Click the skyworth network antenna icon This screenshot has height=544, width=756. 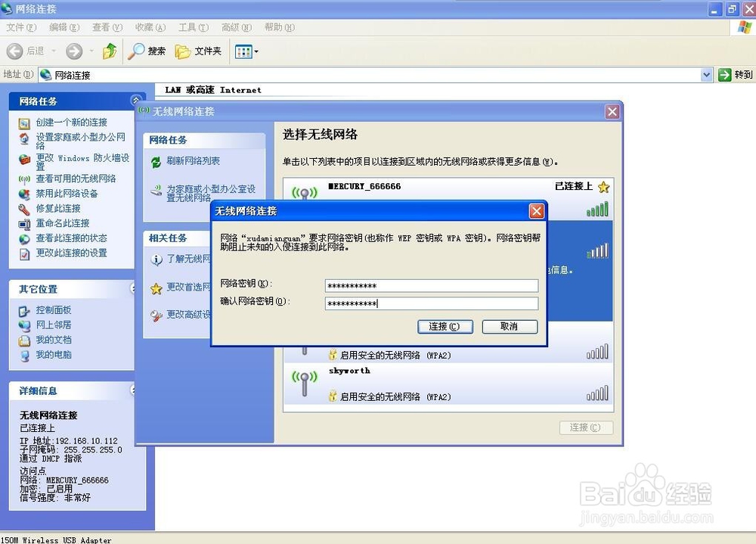click(304, 383)
